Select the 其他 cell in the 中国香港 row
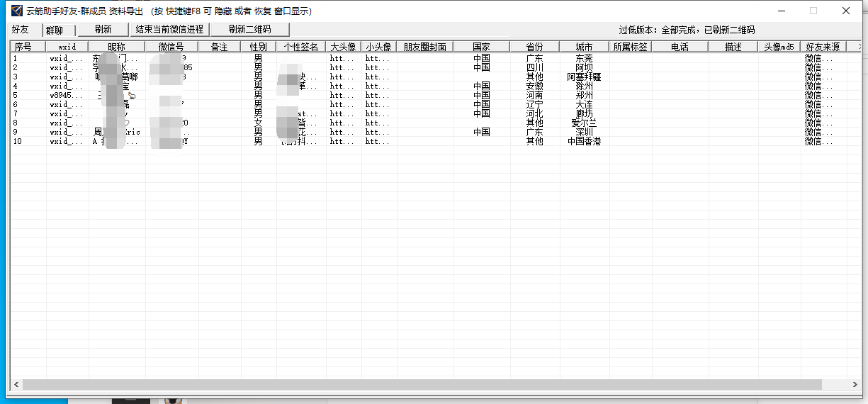868x404 pixels. (535, 141)
